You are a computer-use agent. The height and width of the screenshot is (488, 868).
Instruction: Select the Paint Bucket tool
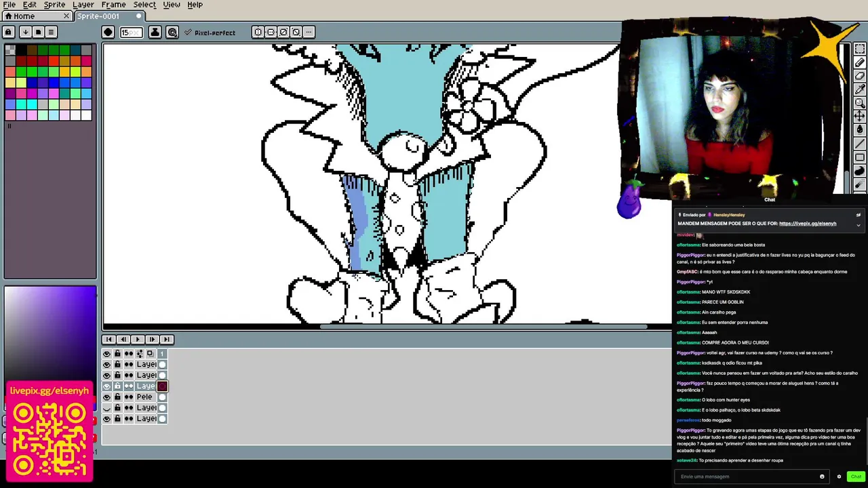click(860, 130)
